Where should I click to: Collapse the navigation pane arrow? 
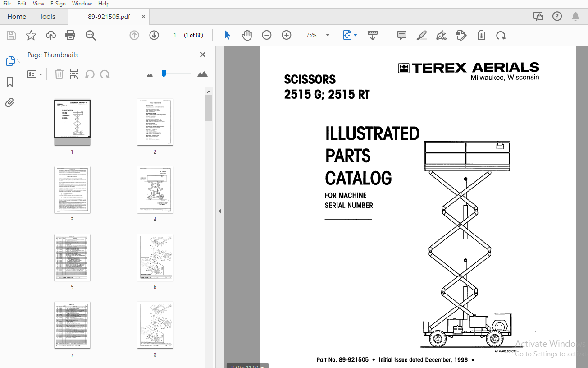pos(220,211)
